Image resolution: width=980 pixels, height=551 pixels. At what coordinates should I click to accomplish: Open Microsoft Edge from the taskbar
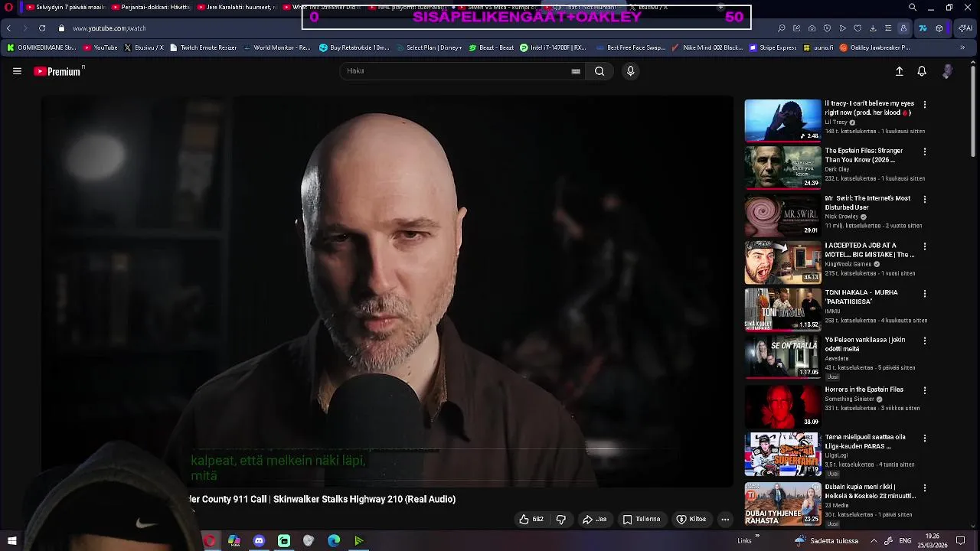[334, 541]
